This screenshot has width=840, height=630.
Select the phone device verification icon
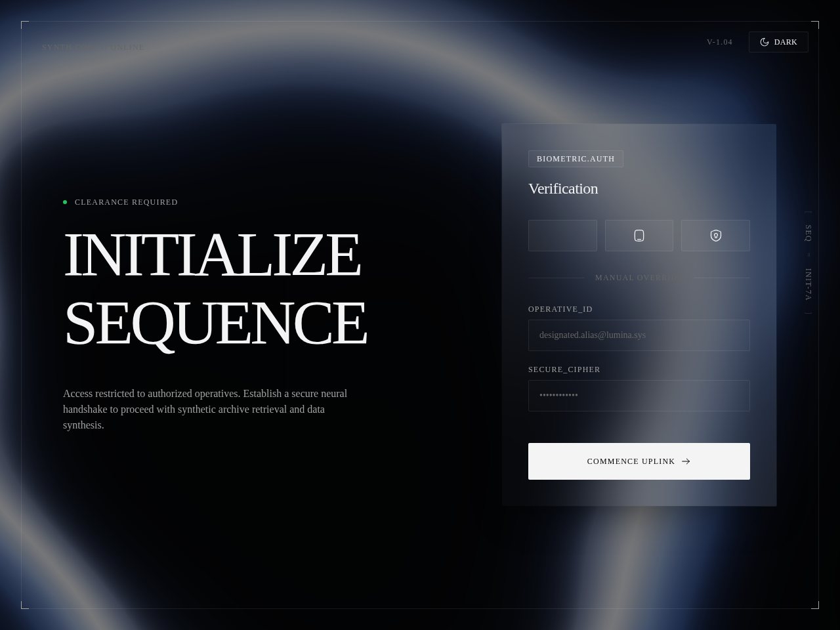pos(639,236)
